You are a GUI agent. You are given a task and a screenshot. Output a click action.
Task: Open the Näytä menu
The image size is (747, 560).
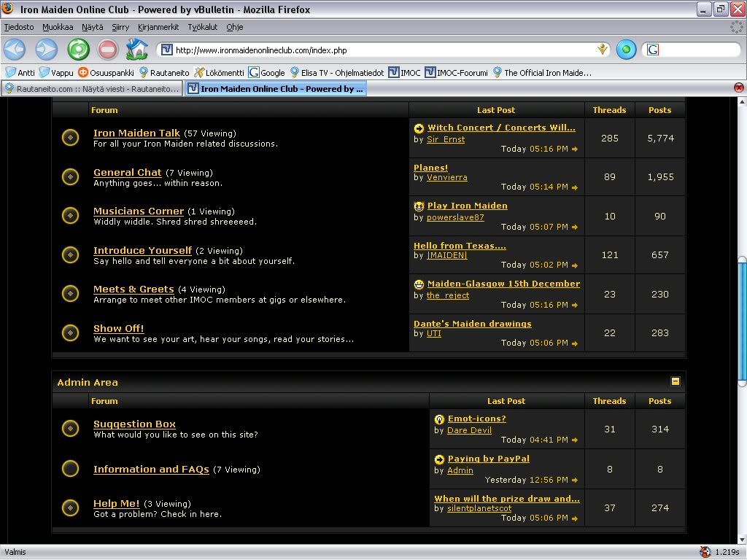(93, 27)
